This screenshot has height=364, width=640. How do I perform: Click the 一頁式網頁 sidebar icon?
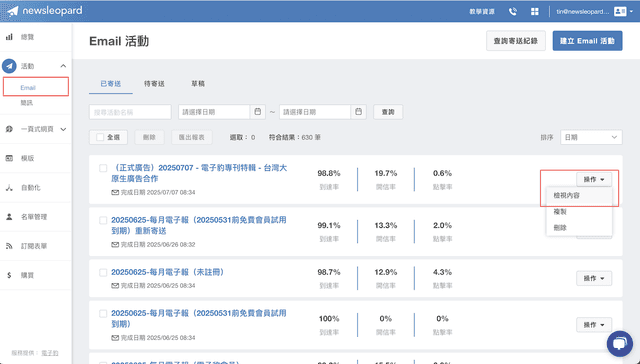(9, 129)
